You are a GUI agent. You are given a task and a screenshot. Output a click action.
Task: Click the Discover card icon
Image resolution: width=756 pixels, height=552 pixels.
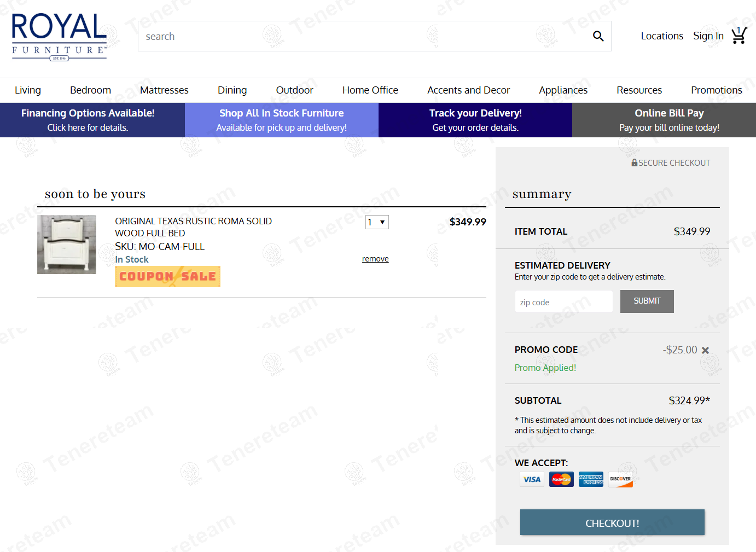[x=620, y=479]
